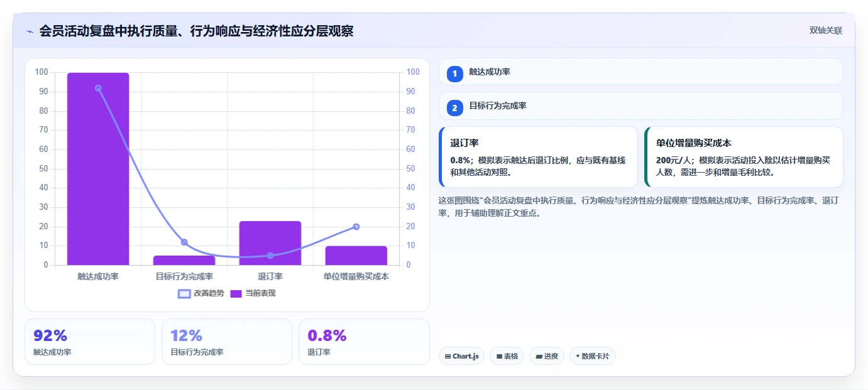Click the 12% 目标行为完成率 stat card

click(227, 342)
